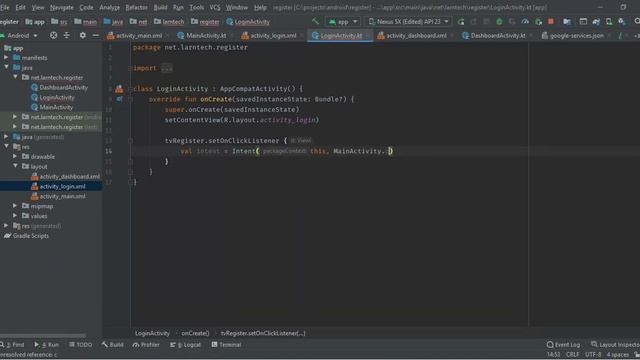Click the Project Structure icon in toolbar

567,22
